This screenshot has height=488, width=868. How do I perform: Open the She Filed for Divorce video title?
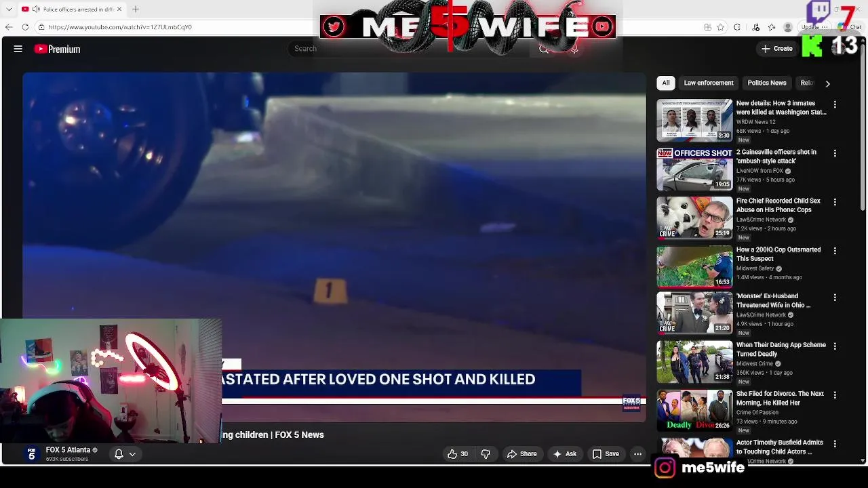coord(780,398)
